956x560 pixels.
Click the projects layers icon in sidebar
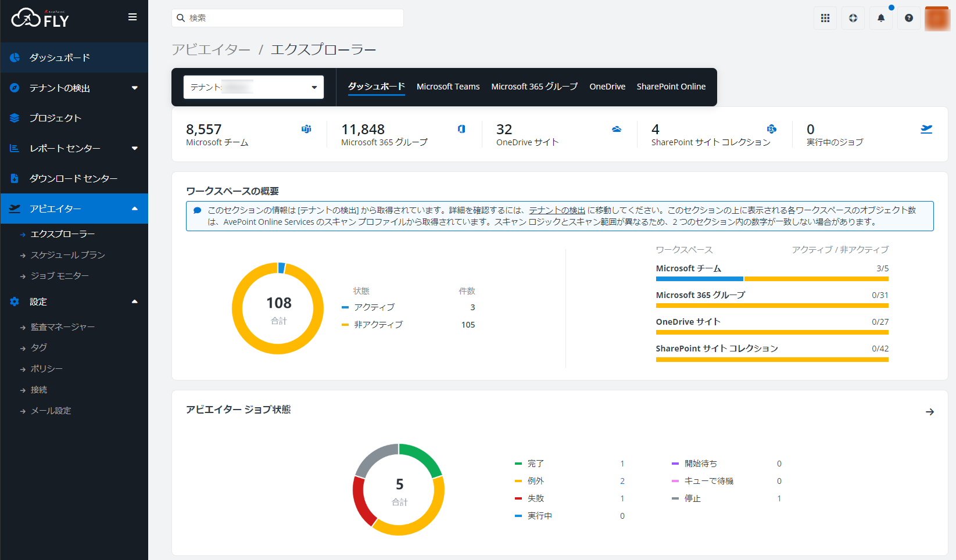tap(15, 118)
